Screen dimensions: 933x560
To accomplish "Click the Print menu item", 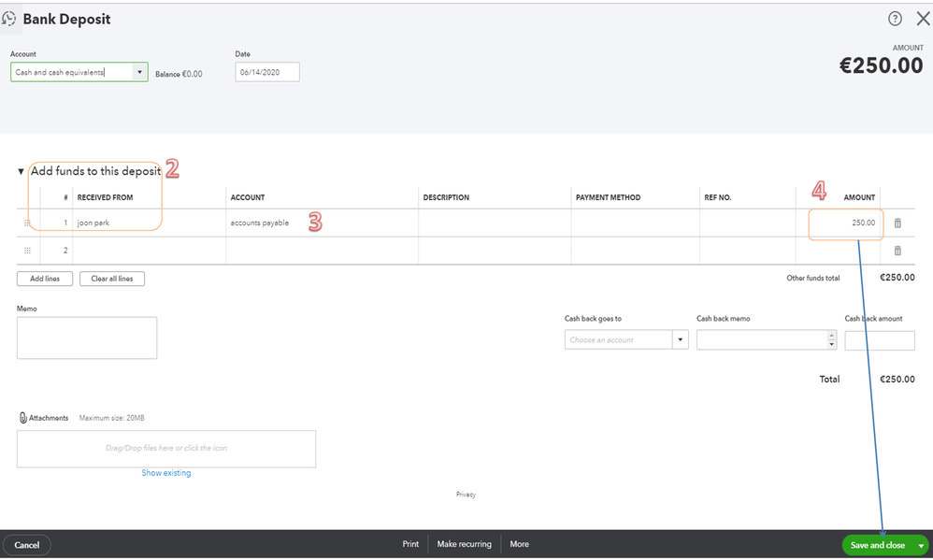I will coord(410,544).
